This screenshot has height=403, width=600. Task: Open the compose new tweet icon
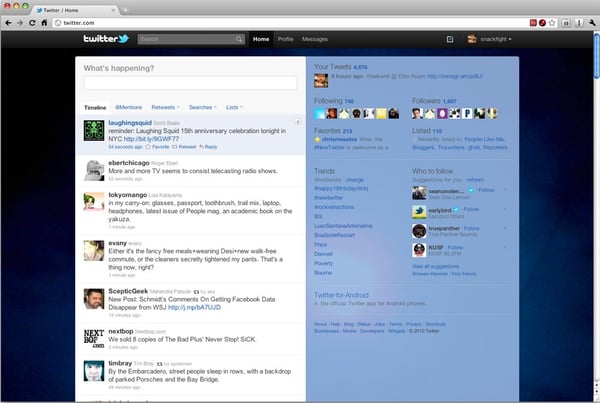pyautogui.click(x=449, y=39)
